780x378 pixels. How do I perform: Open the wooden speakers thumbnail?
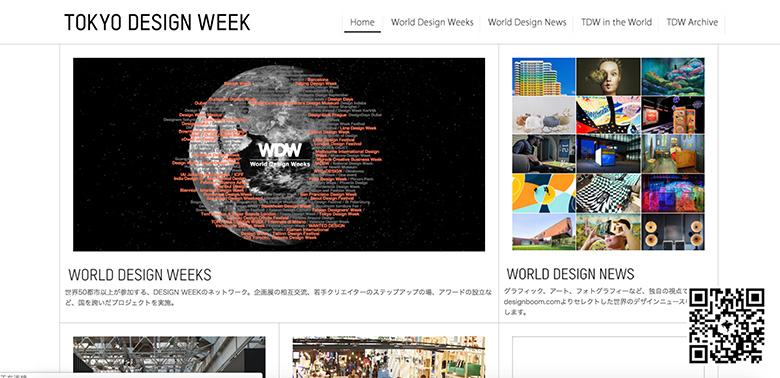pyautogui.click(x=673, y=232)
